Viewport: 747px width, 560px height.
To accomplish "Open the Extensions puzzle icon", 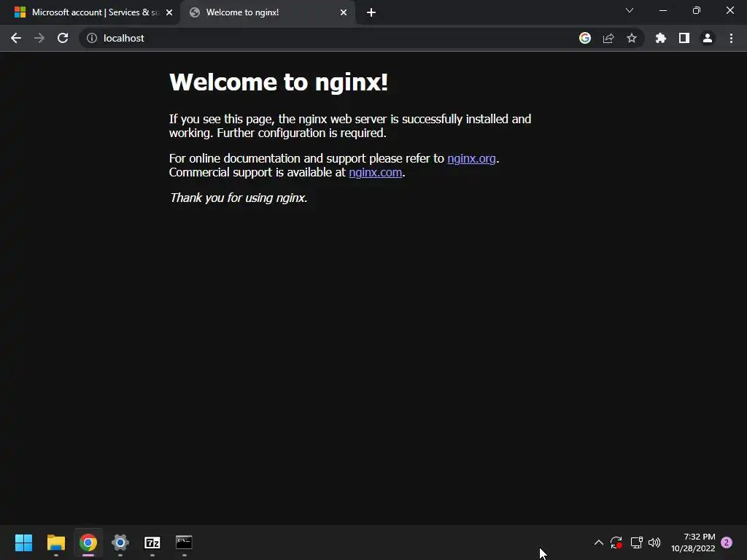I will [661, 38].
